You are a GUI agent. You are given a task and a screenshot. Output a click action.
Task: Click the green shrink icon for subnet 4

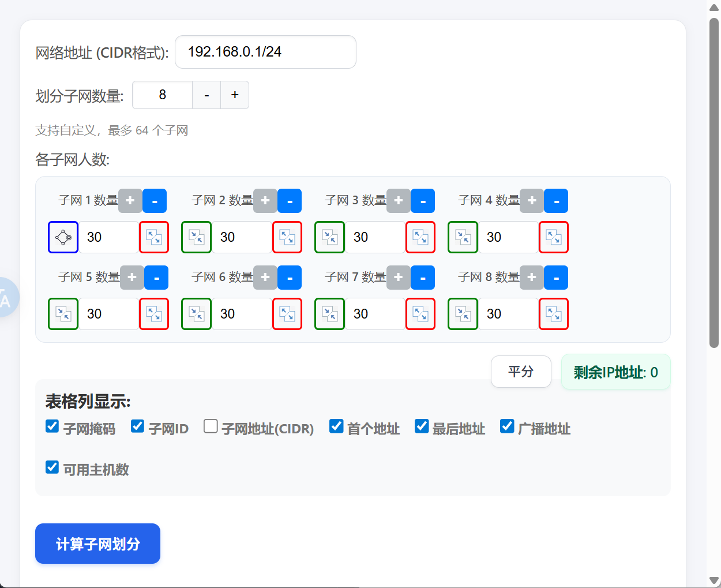[463, 237]
